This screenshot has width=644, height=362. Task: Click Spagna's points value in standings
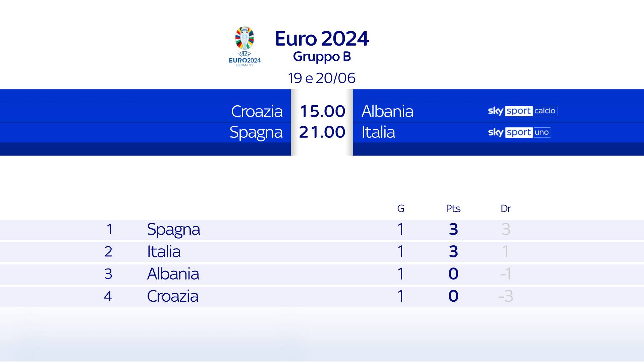tap(453, 230)
